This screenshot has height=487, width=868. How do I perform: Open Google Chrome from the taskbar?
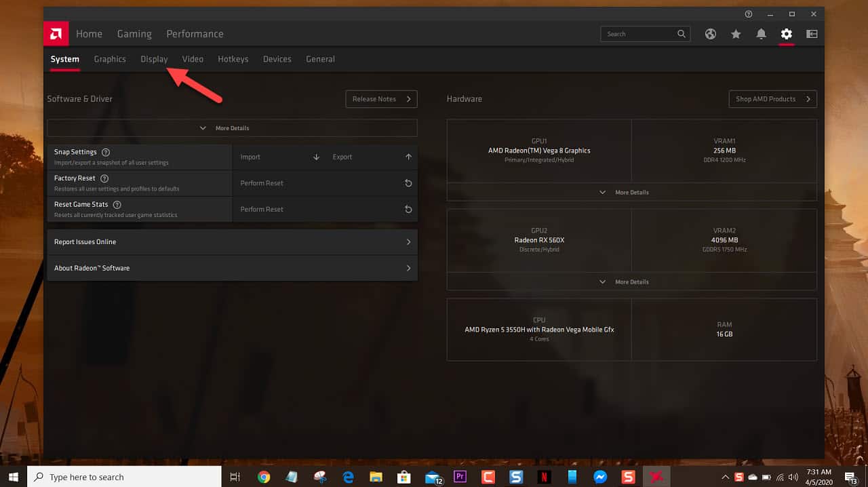[264, 477]
